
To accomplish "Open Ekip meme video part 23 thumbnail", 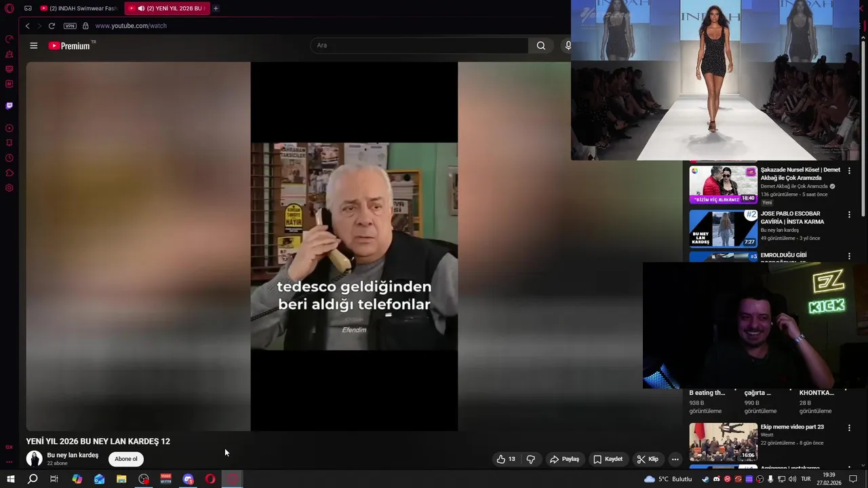I will click(x=723, y=442).
